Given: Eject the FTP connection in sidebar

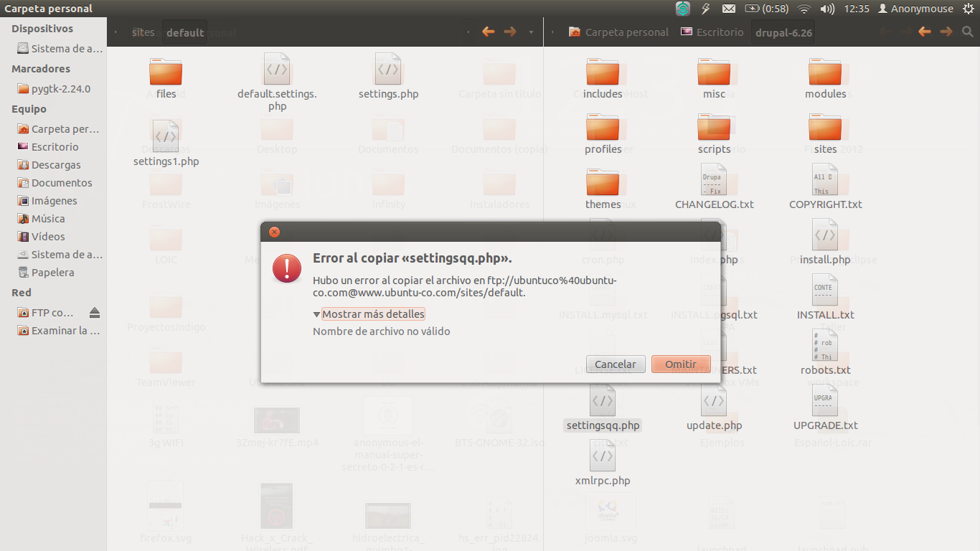Looking at the screenshot, I should click(x=95, y=313).
